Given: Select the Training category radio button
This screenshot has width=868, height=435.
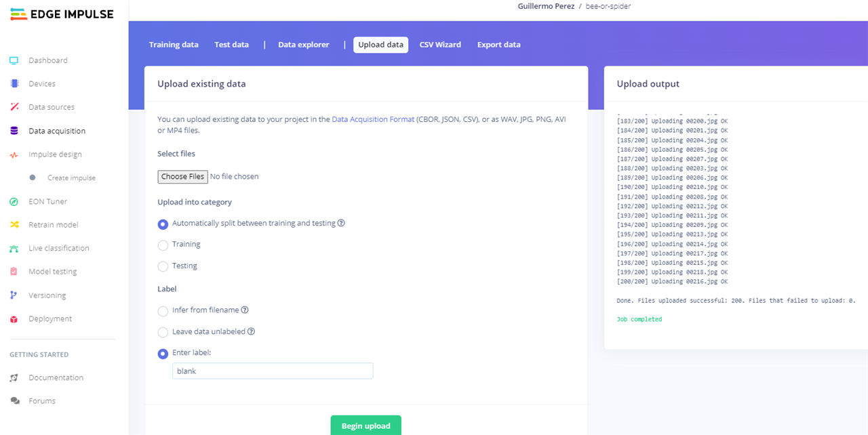Looking at the screenshot, I should 163,245.
